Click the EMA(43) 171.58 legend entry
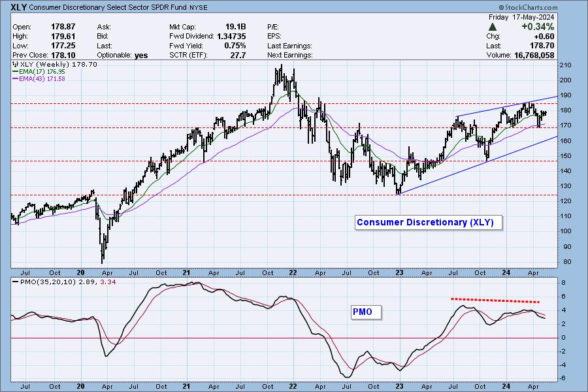The width and height of the screenshot is (588, 392). (42, 79)
